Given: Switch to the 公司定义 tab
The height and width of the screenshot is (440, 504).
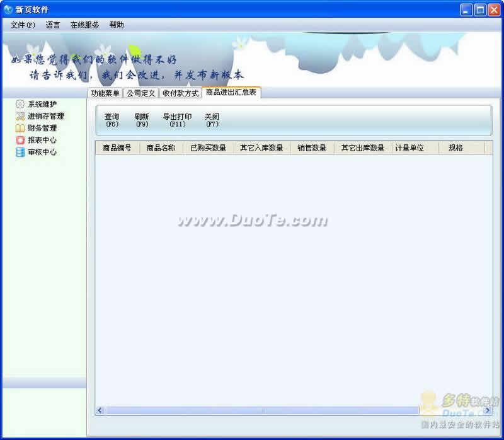Looking at the screenshot, I should pyautogui.click(x=140, y=93).
